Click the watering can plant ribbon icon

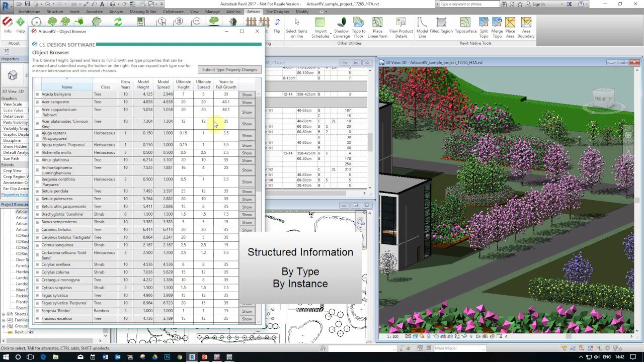point(79,22)
